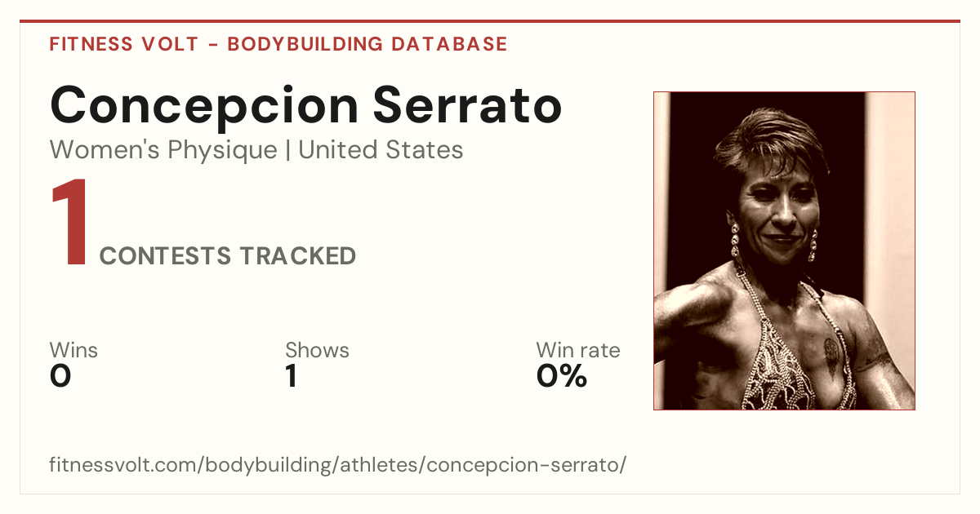This screenshot has width=980, height=514.
Task: Click the Win rate label
Action: [578, 350]
